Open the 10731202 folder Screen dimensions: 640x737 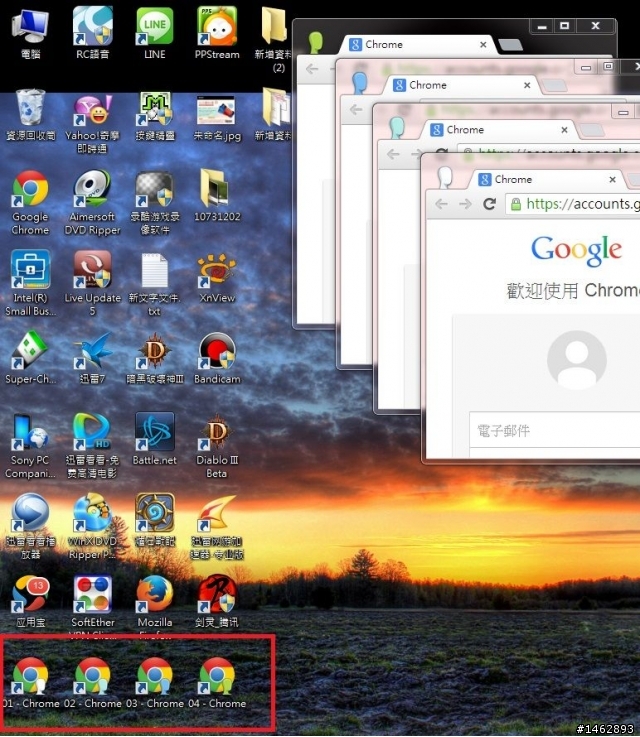point(217,195)
